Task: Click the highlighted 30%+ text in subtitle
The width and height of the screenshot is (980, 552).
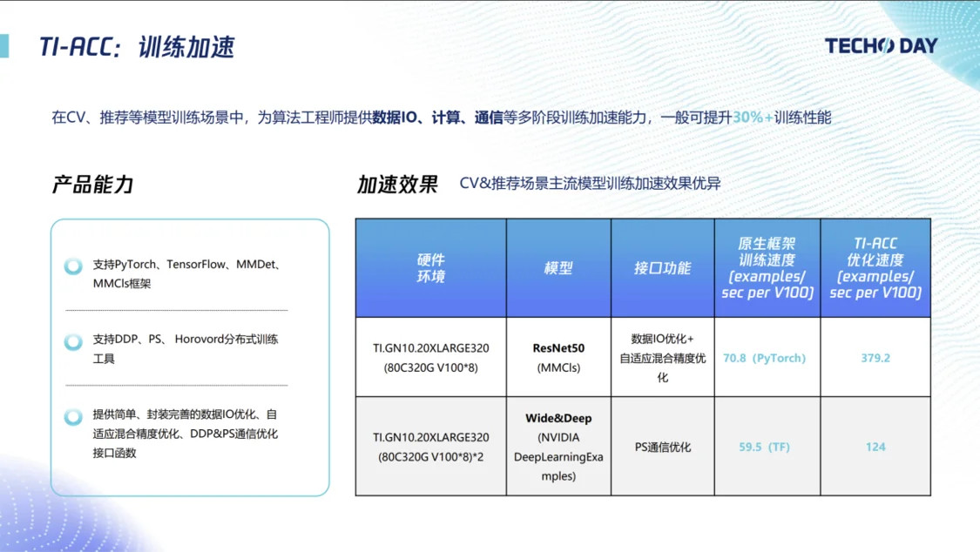Action: point(752,118)
